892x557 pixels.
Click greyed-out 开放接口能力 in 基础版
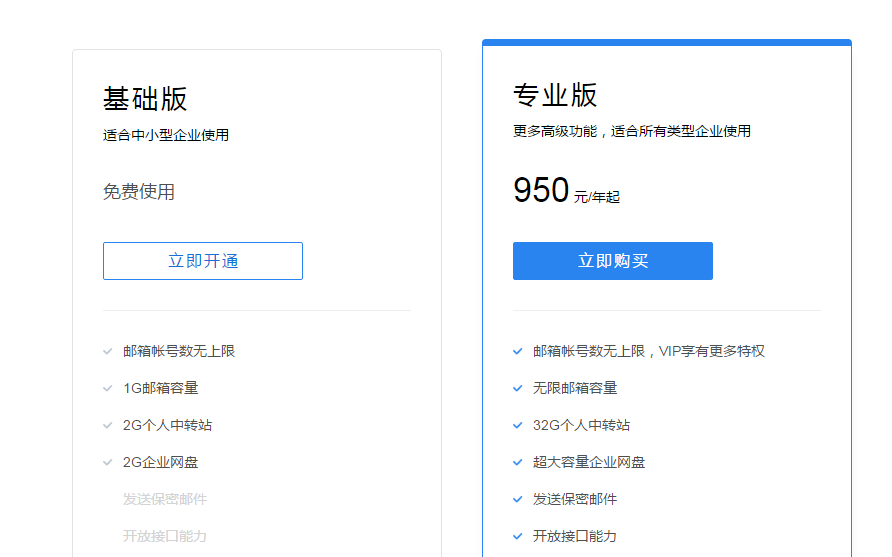pyautogui.click(x=165, y=536)
